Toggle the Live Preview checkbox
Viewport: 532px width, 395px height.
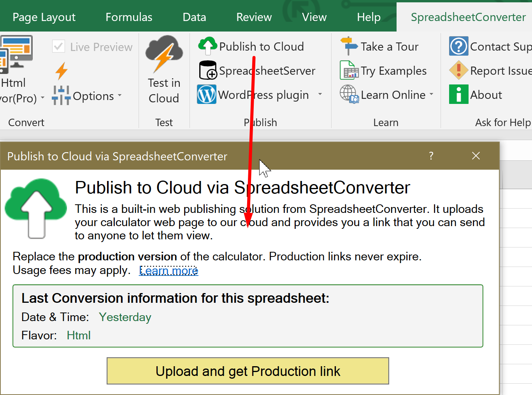pos(58,46)
